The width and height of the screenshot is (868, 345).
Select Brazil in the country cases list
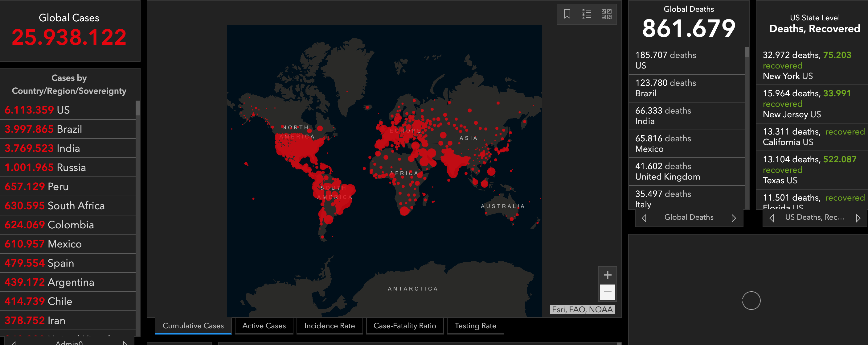click(43, 129)
